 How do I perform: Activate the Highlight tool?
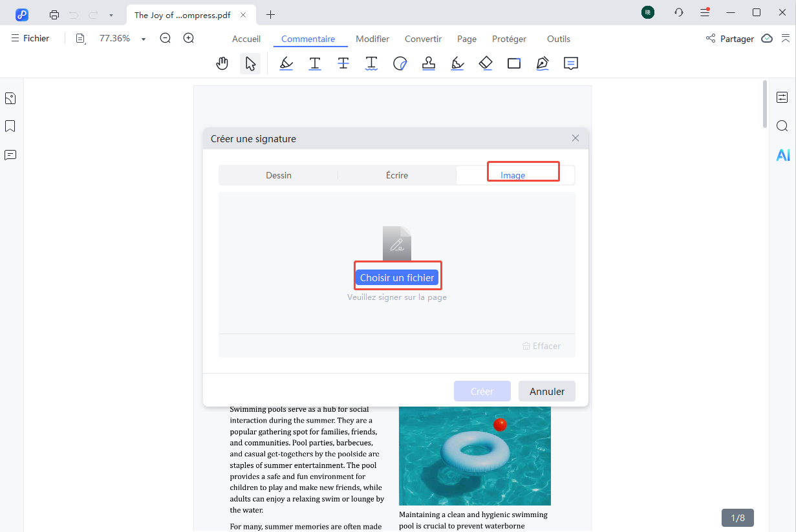pyautogui.click(x=286, y=63)
